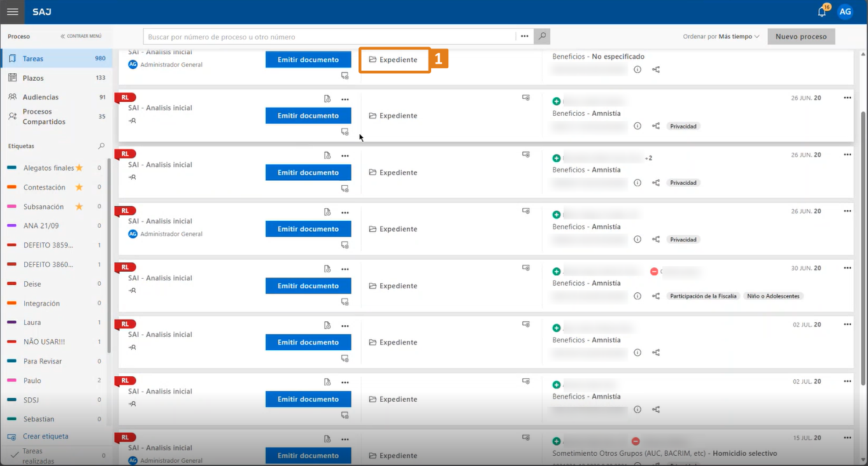Select the Integración label

click(x=41, y=304)
